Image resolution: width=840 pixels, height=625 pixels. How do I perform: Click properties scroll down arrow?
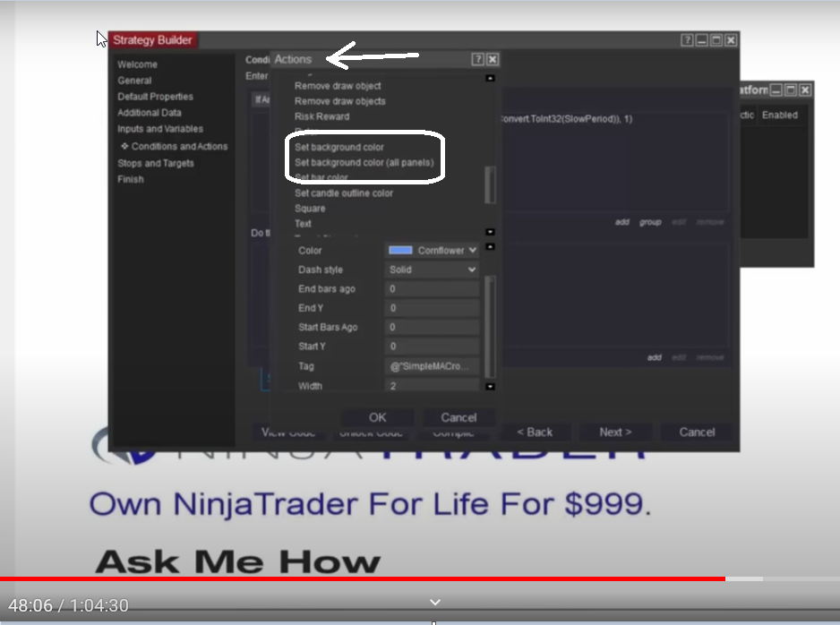coord(490,386)
